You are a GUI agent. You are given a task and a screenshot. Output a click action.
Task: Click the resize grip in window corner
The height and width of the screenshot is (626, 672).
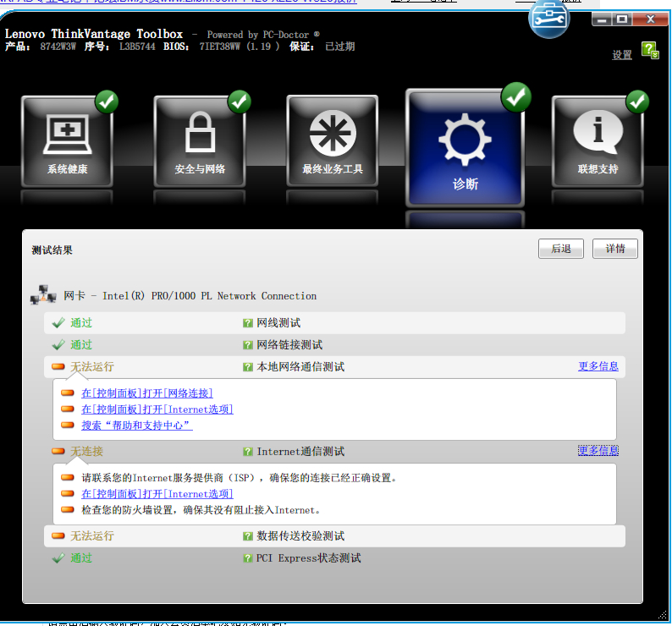[663, 615]
